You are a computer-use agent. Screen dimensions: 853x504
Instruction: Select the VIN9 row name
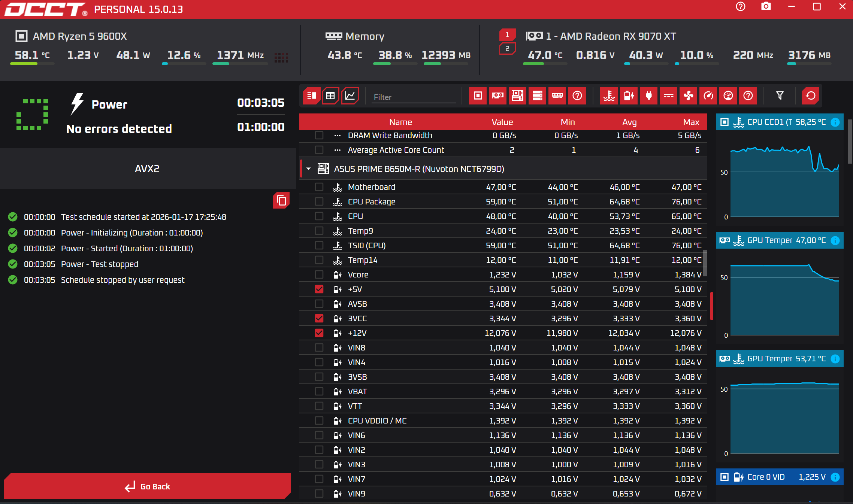[x=356, y=494]
